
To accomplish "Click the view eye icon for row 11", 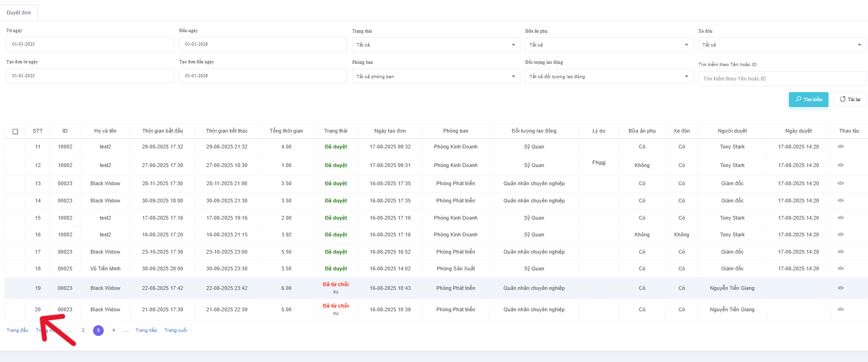I will [x=841, y=147].
